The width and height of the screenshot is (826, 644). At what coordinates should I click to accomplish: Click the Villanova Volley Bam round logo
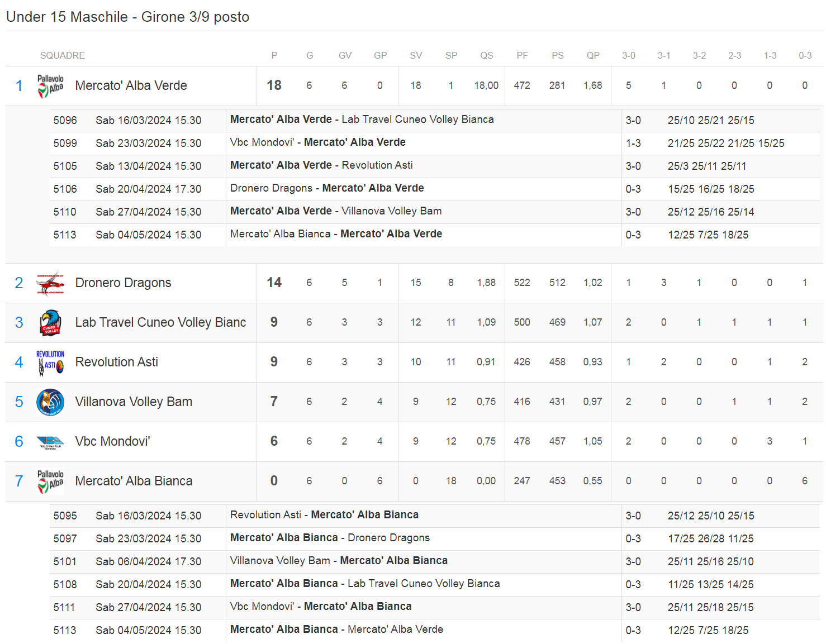(50, 402)
